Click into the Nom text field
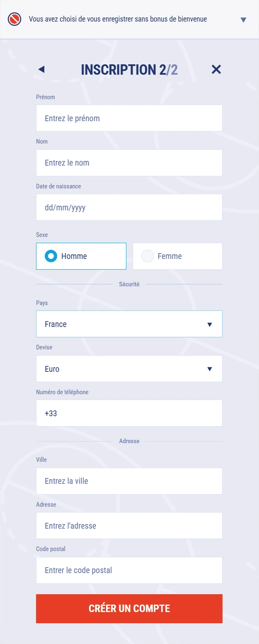This screenshot has height=644, width=259. 129,163
